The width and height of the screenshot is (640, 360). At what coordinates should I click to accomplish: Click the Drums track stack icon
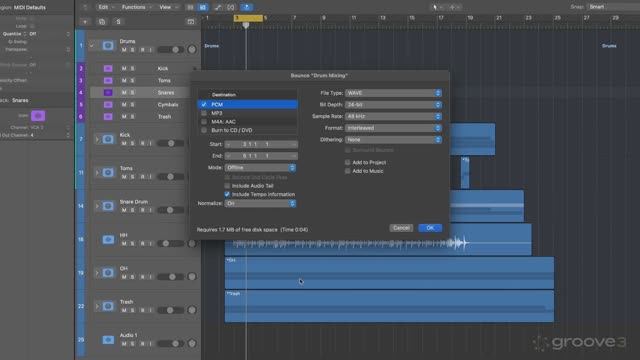click(108, 45)
